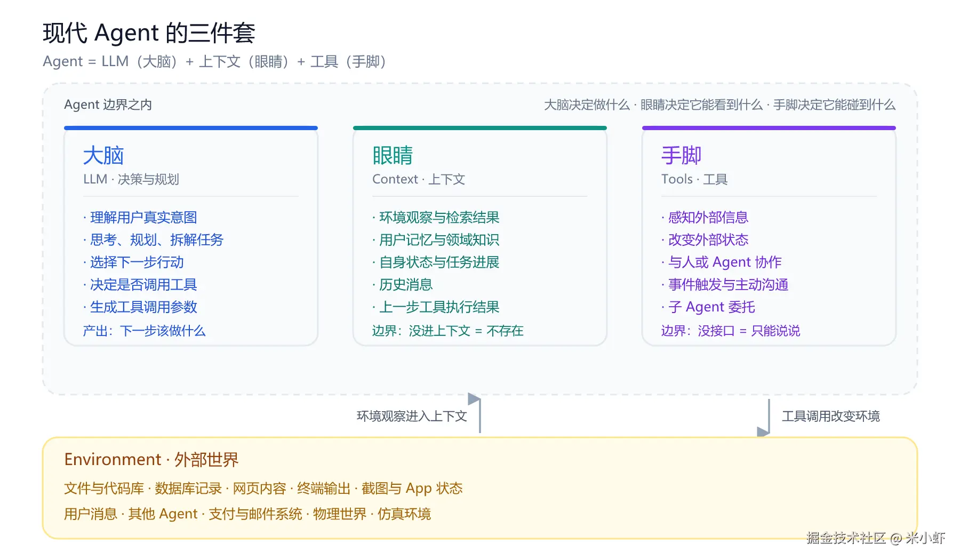Screen dimensions: 960x560
Task: Click the heading "Environment · 外部世界"
Action: [151, 460]
